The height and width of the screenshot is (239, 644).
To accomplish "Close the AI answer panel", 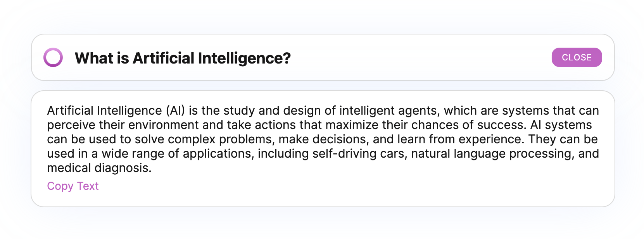I will pyautogui.click(x=577, y=57).
